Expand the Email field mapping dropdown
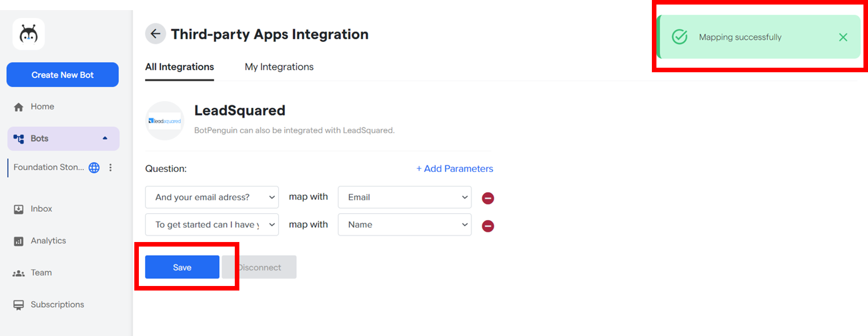The height and width of the screenshot is (336, 868). click(x=404, y=197)
